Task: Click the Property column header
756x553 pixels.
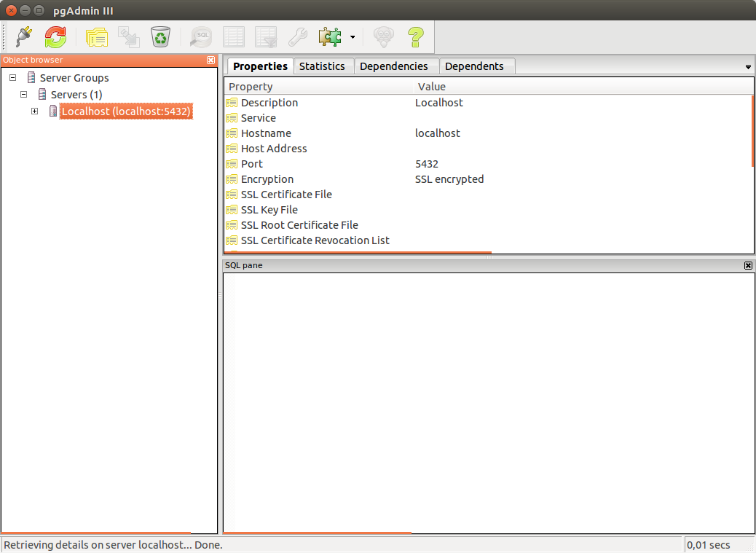Action: 318,87
